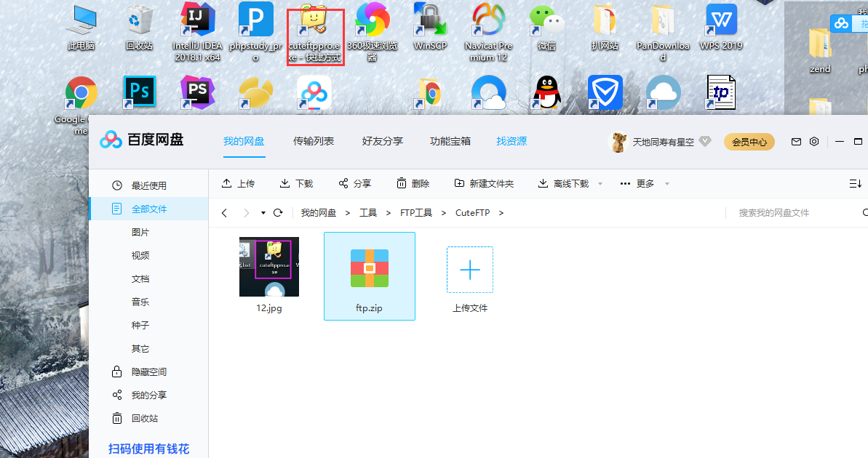Launch the QQ penguin desktop shortcut
The width and height of the screenshot is (868, 458).
[x=547, y=92]
